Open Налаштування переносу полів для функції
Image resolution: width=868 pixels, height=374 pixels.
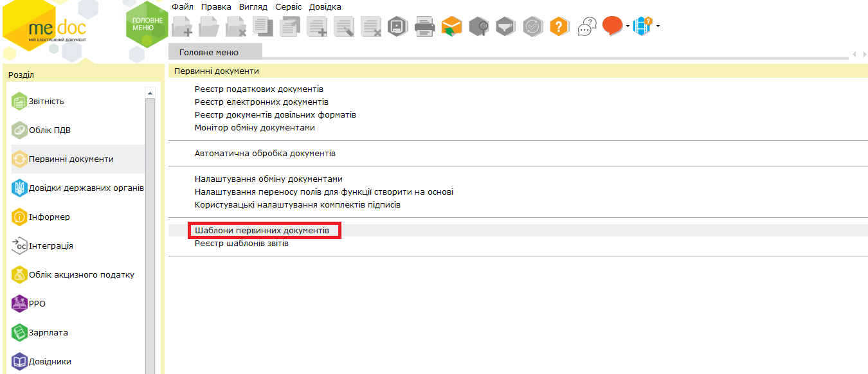pos(324,191)
